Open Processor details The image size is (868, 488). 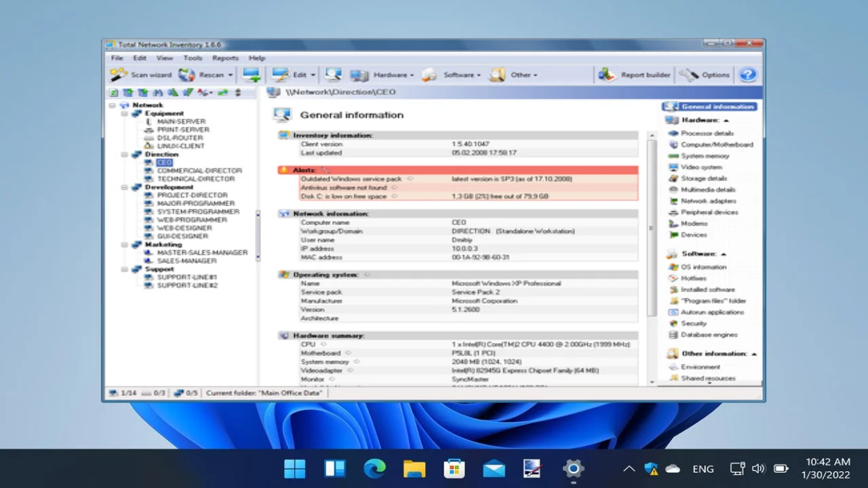coord(707,134)
